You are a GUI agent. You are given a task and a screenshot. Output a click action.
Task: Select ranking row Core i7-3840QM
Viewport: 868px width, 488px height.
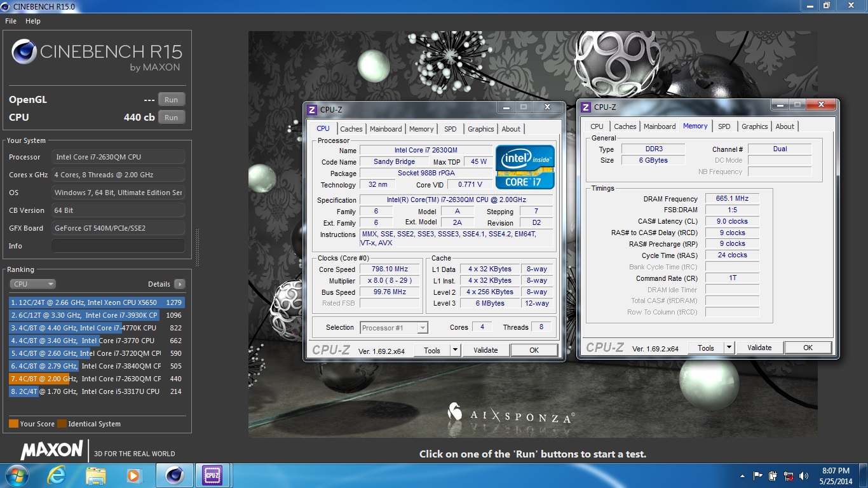click(x=97, y=366)
